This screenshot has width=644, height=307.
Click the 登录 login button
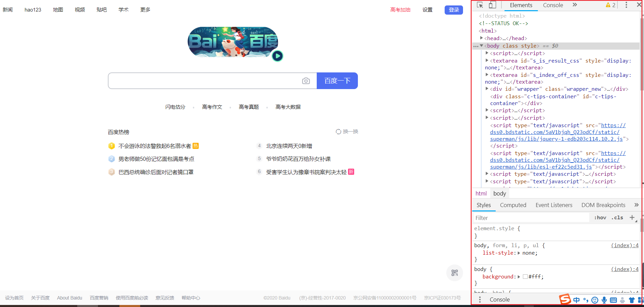[454, 10]
